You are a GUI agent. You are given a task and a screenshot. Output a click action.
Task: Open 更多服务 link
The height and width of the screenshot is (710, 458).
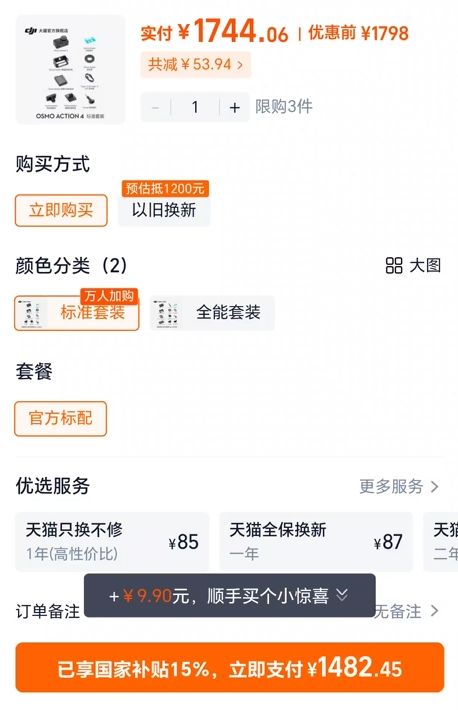coord(399,486)
